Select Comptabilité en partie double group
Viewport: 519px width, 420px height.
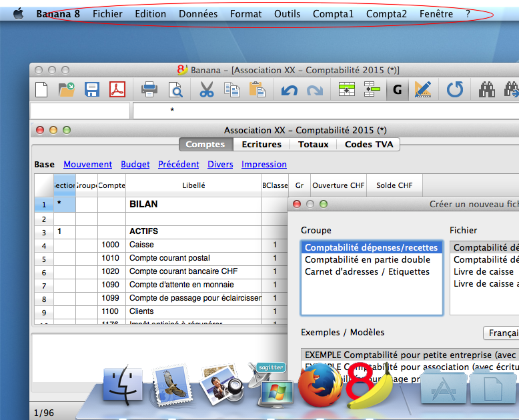coord(372,259)
